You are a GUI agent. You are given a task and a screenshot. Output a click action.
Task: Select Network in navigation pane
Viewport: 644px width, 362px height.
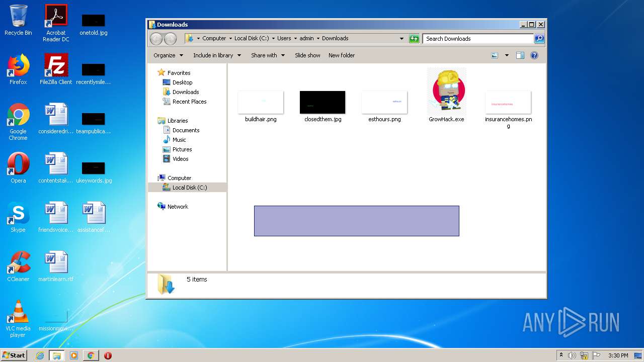178,207
